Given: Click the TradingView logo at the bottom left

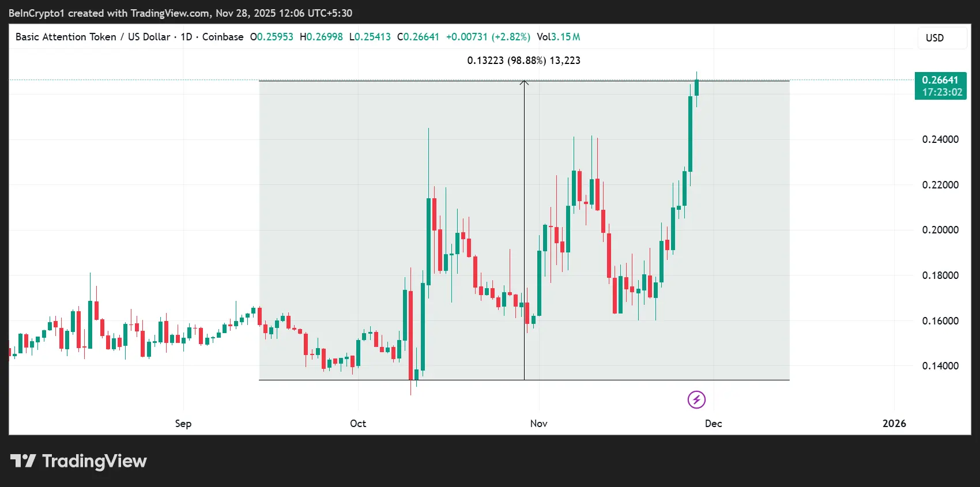Looking at the screenshot, I should point(78,461).
